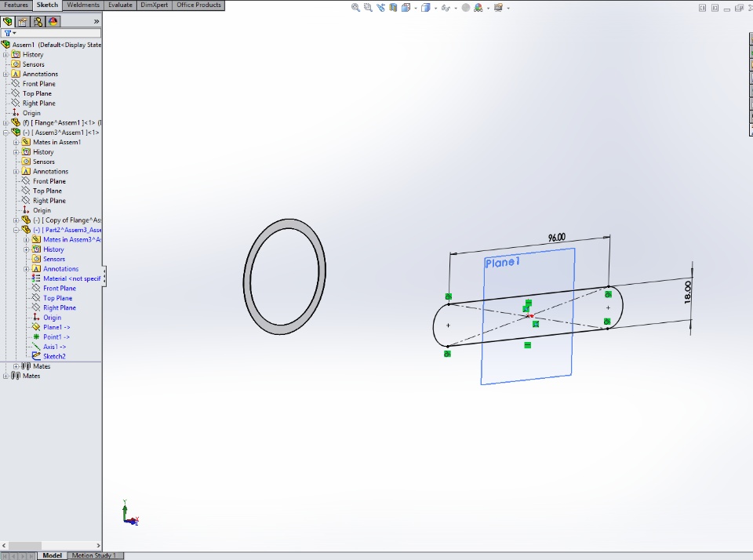Toggle the Section View tool
This screenshot has width=753, height=560.
pos(393,8)
